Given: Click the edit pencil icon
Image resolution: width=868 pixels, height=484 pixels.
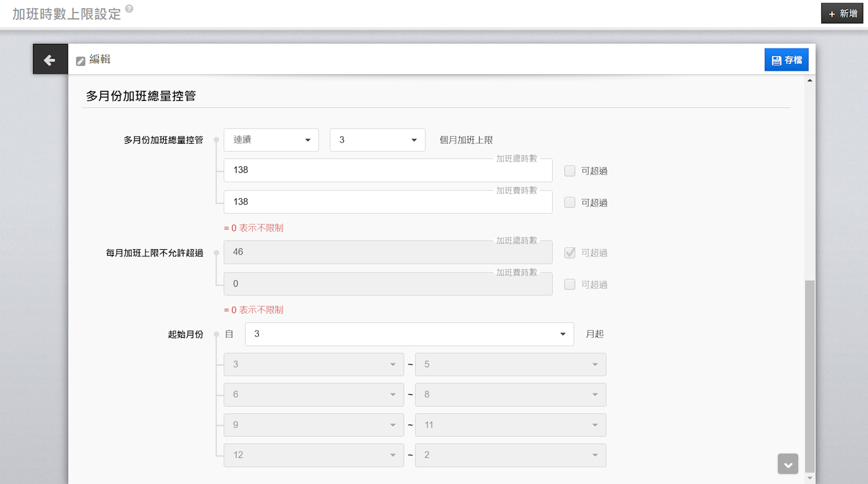Looking at the screenshot, I should pos(81,61).
